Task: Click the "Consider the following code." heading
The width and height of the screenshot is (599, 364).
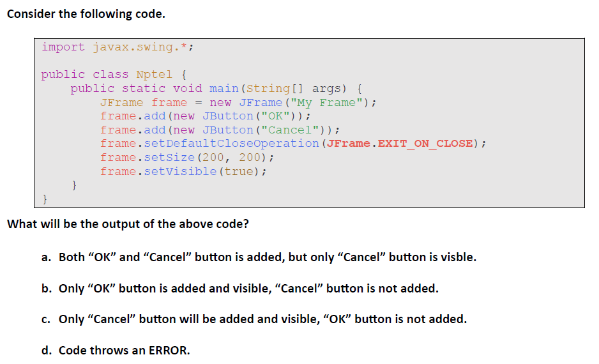Action: 86,13
